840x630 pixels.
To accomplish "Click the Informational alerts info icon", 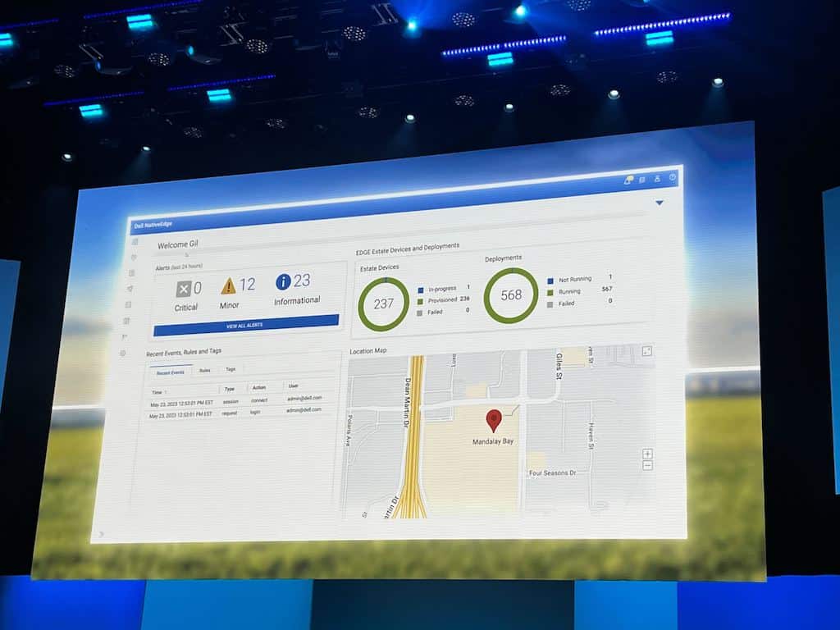I will pyautogui.click(x=283, y=282).
